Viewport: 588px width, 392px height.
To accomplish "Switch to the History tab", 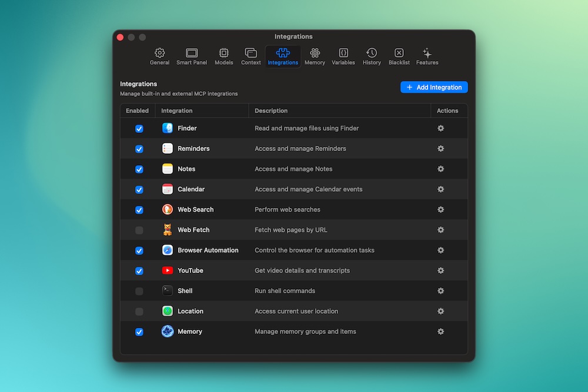I will pyautogui.click(x=371, y=56).
